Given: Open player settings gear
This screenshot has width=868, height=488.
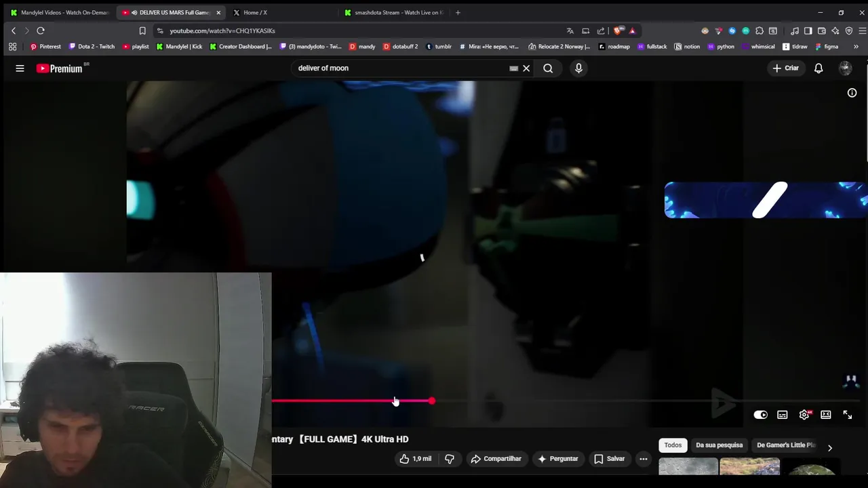Looking at the screenshot, I should point(804,415).
